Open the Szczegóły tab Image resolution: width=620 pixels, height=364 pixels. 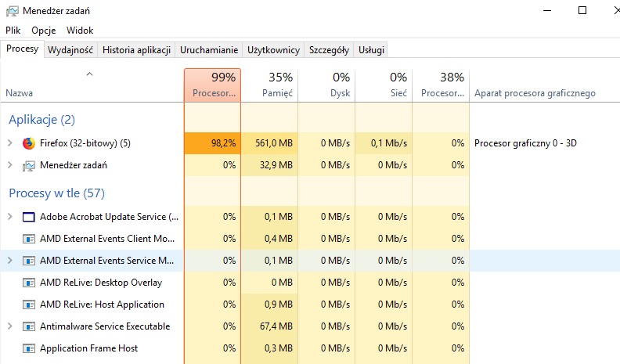329,50
